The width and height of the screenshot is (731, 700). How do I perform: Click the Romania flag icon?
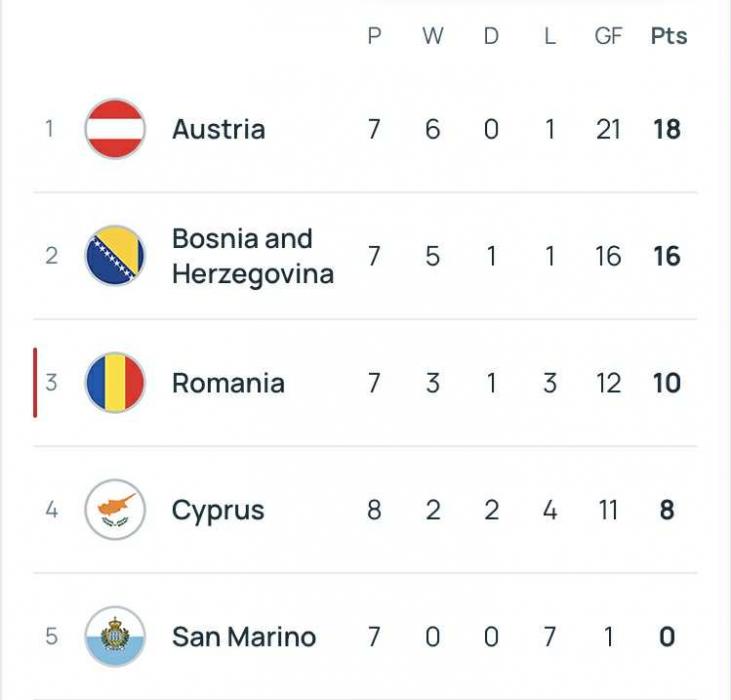click(x=115, y=383)
